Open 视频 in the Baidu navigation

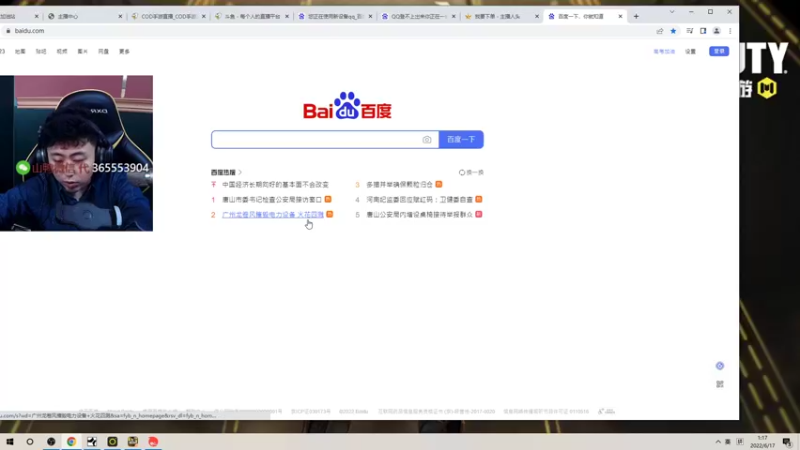[x=62, y=52]
